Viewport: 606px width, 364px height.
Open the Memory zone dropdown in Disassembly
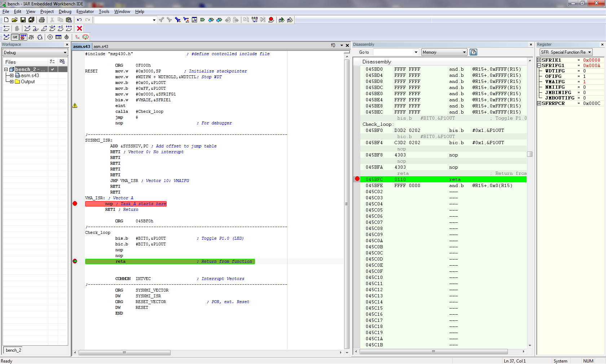click(444, 52)
